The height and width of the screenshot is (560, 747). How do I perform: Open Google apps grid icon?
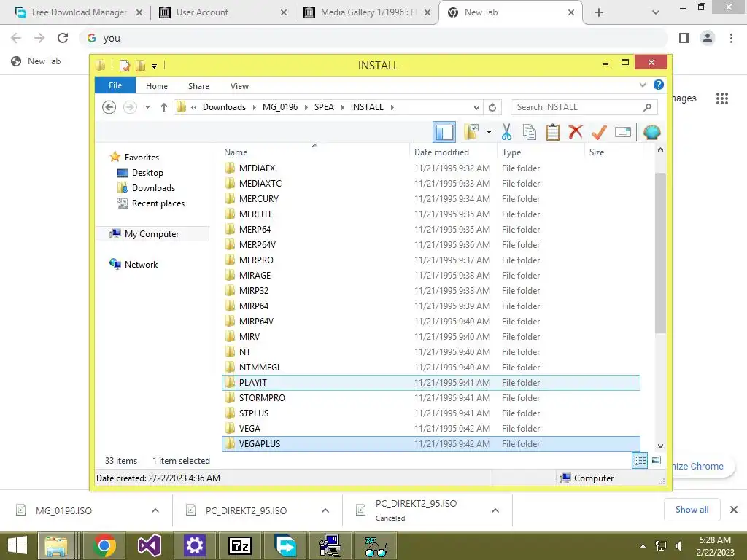click(722, 98)
